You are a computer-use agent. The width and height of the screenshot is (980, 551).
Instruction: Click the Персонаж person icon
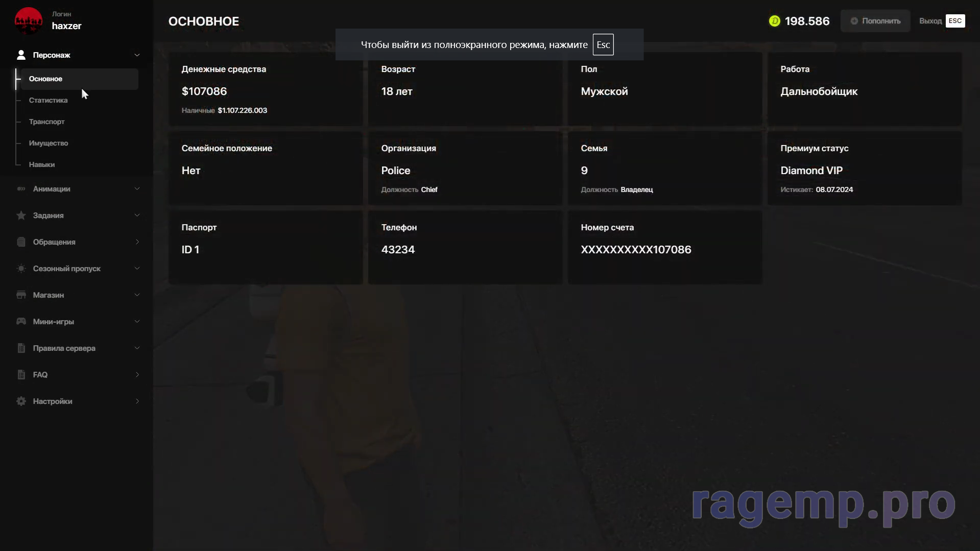[x=21, y=55]
